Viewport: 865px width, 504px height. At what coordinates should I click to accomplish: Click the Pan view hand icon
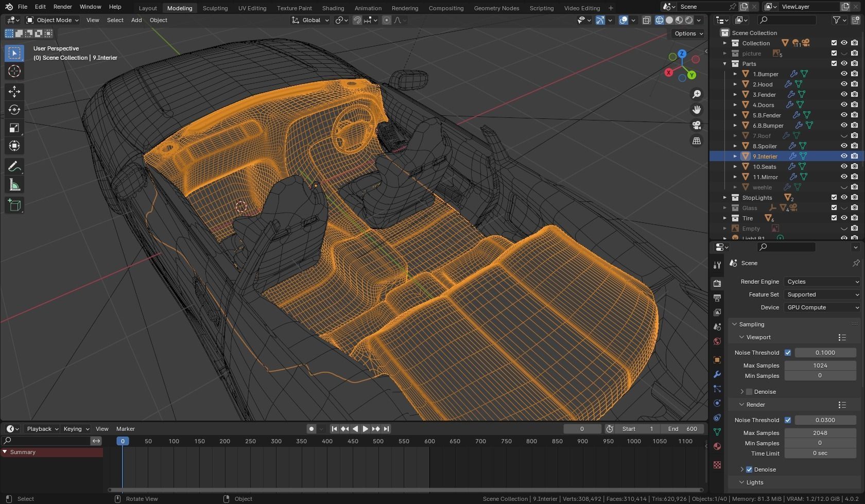click(697, 110)
